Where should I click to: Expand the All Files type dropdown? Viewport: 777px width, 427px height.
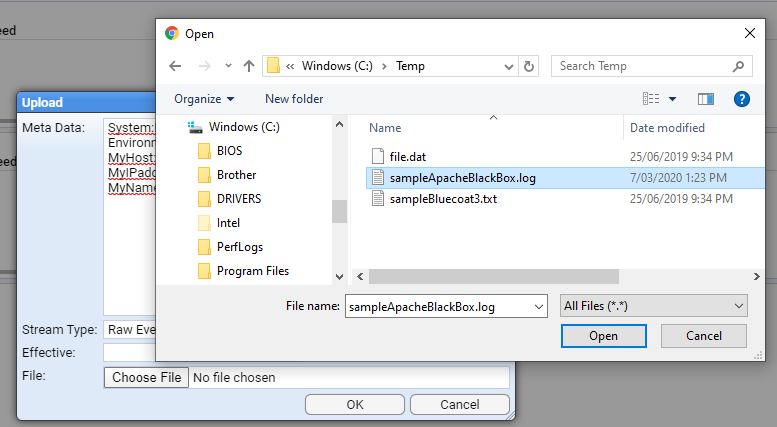[654, 306]
